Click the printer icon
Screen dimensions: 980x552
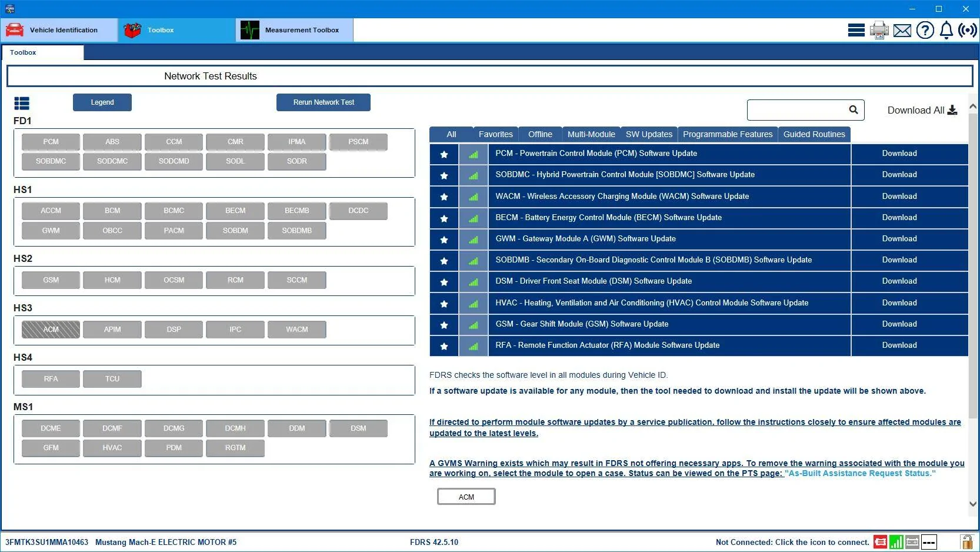[879, 30]
